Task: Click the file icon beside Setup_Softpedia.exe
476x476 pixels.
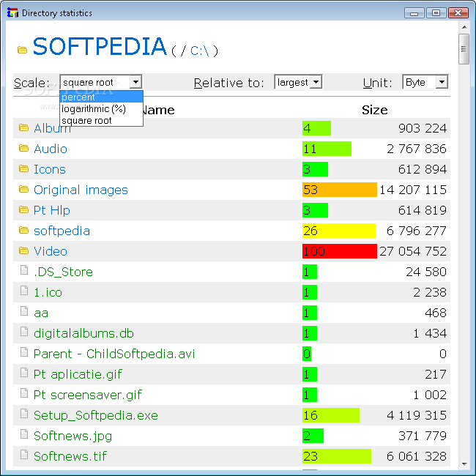Action: tap(24, 414)
